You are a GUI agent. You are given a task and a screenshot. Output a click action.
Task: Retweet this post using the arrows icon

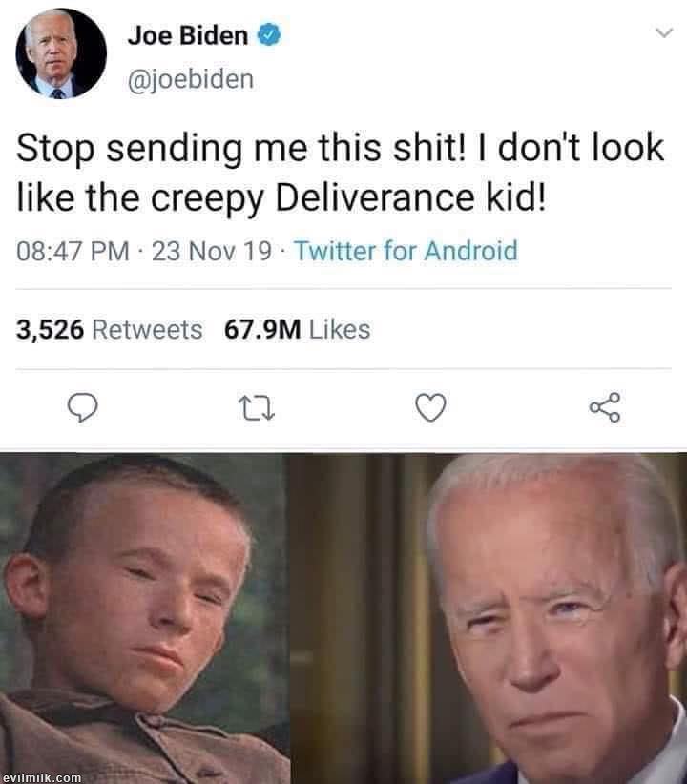256,408
